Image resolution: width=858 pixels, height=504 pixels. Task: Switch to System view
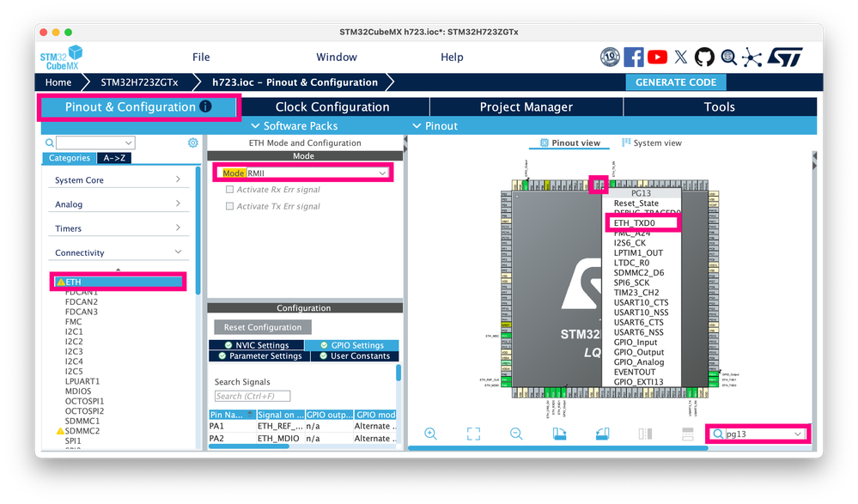click(652, 143)
